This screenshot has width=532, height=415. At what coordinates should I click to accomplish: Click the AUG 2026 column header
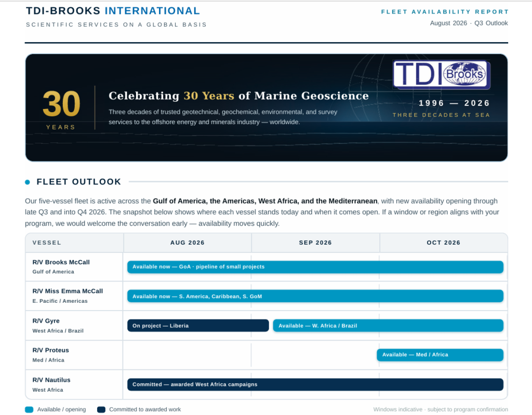point(187,243)
